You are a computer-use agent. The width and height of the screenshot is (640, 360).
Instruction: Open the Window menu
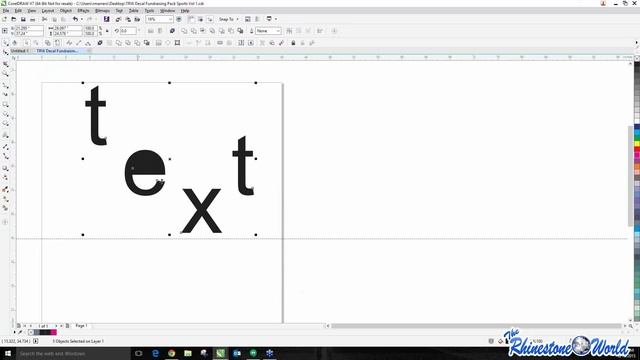[167, 11]
